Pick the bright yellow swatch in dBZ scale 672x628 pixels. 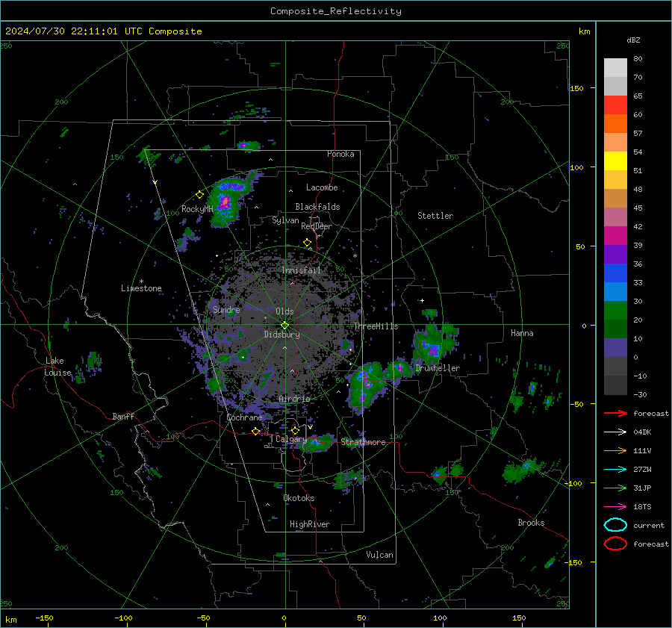615,161
